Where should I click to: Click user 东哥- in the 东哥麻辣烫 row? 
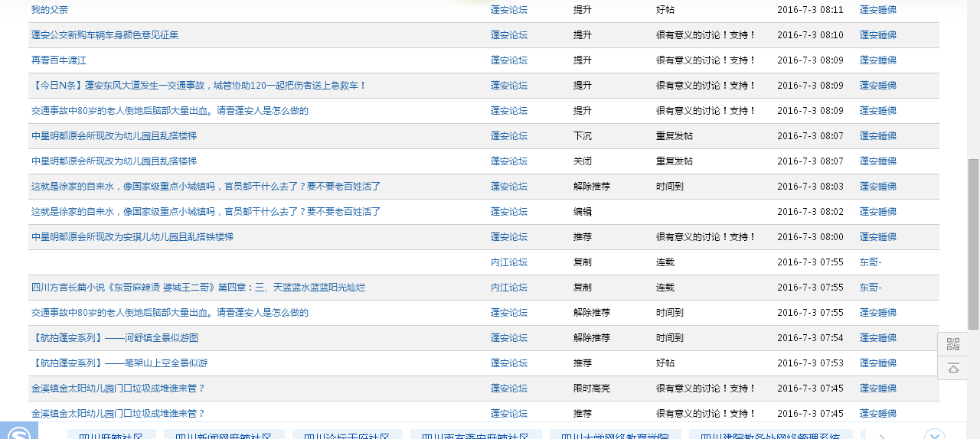[871, 288]
